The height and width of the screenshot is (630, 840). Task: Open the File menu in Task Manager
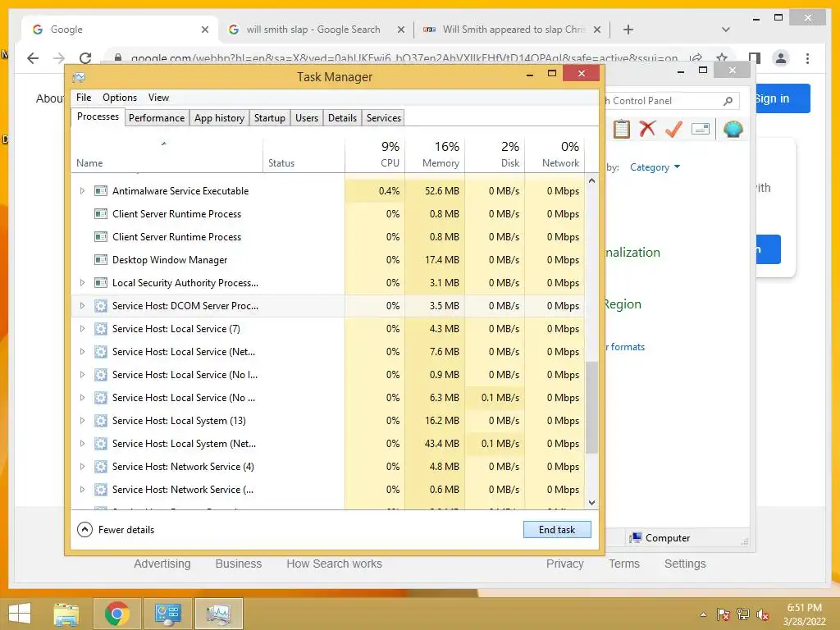pos(84,98)
